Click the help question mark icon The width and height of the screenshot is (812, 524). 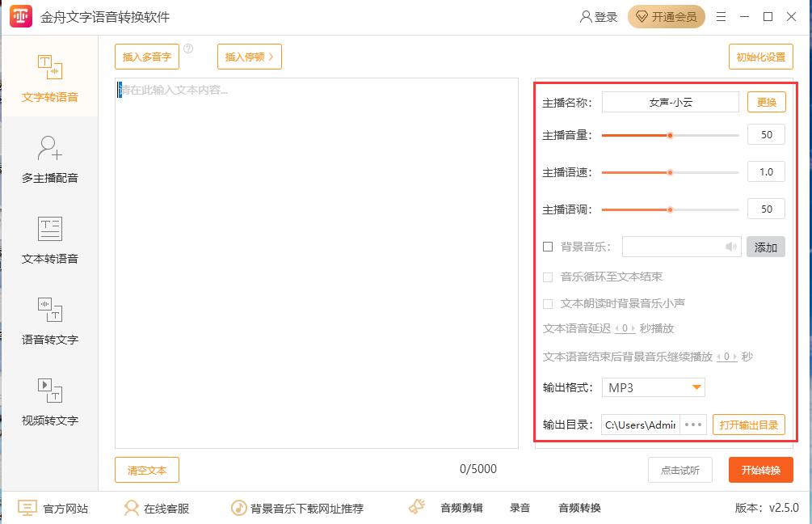[188, 49]
